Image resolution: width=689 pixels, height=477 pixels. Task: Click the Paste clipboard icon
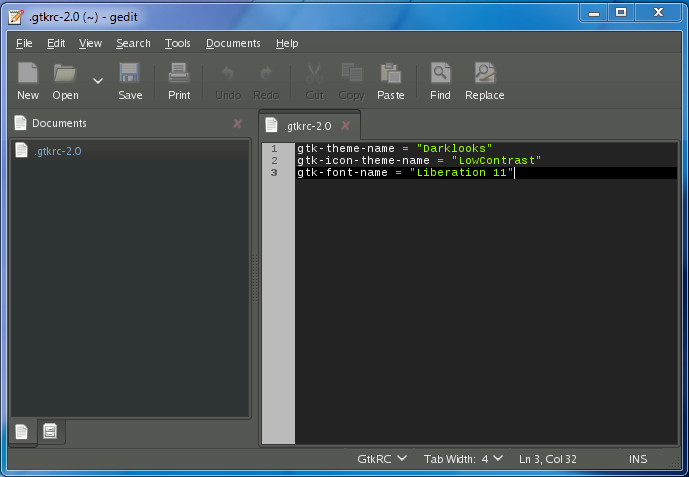point(390,74)
